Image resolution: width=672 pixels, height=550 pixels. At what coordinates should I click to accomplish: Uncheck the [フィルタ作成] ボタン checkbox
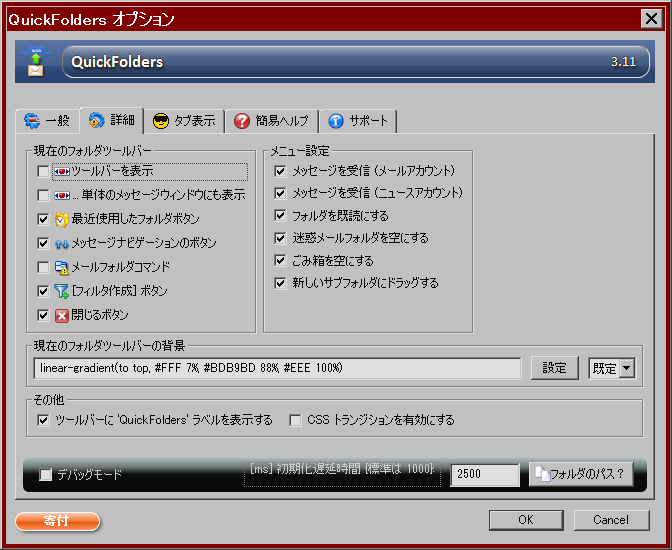[x=43, y=292]
